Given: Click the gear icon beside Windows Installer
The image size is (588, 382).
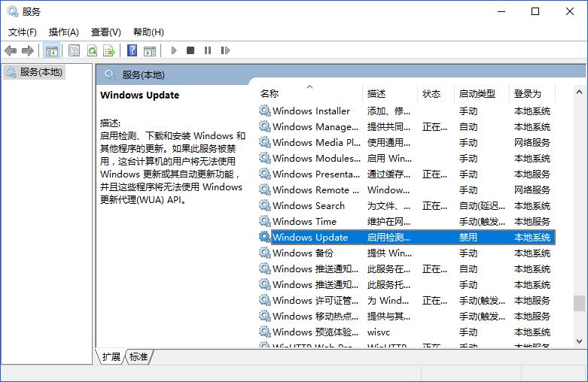Looking at the screenshot, I should click(x=265, y=111).
